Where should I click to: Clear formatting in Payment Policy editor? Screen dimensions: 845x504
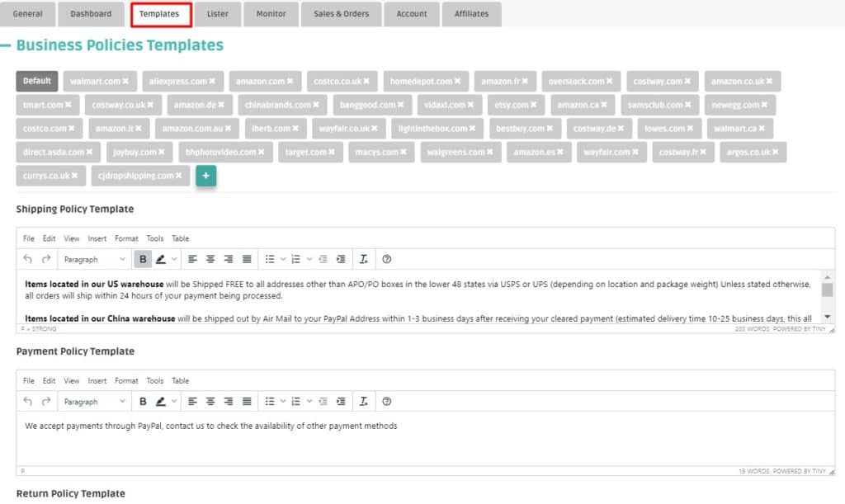(x=364, y=401)
